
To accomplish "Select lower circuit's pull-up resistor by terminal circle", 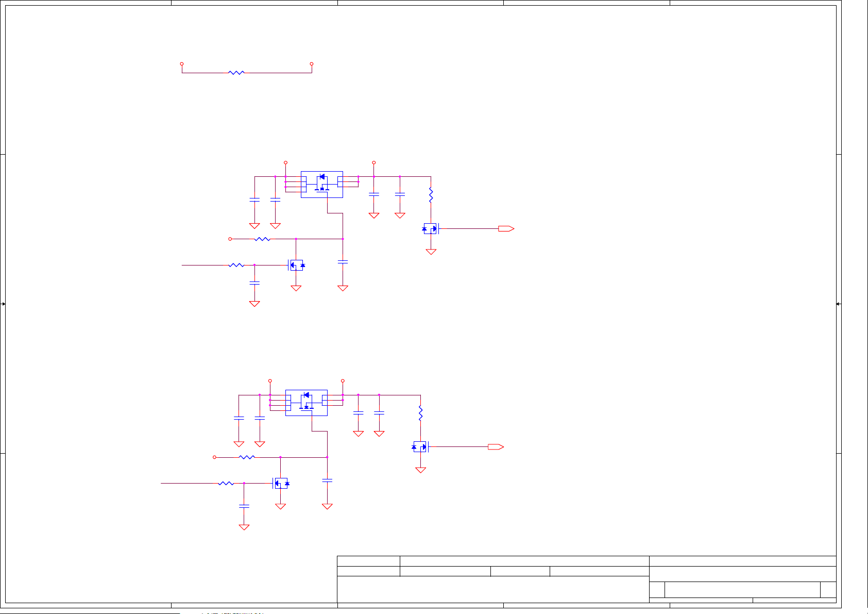I will tap(247, 457).
